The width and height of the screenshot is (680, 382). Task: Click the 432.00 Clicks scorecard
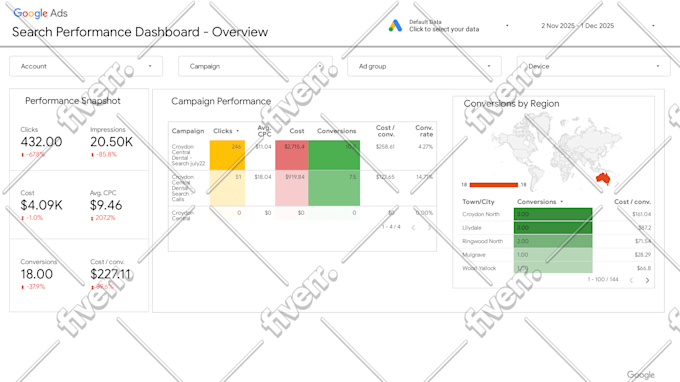41,142
